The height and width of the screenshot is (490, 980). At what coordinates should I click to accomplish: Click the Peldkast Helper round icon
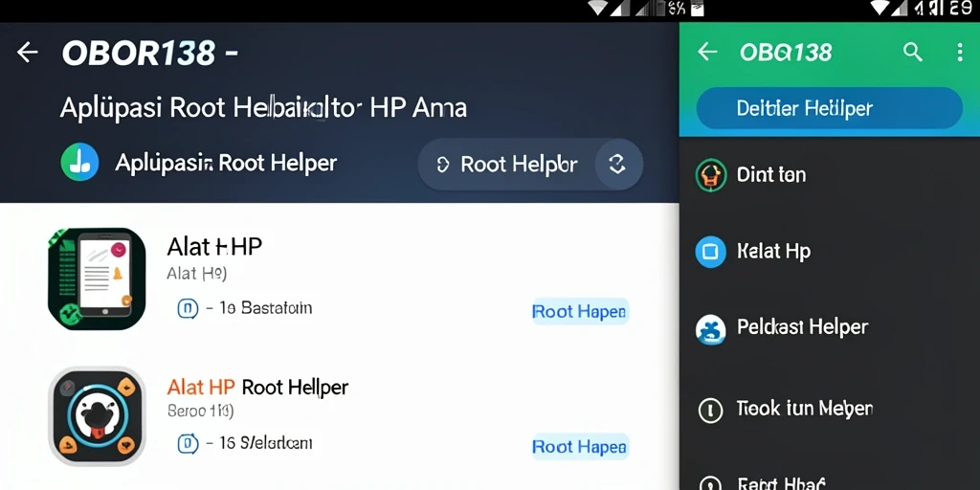711,329
